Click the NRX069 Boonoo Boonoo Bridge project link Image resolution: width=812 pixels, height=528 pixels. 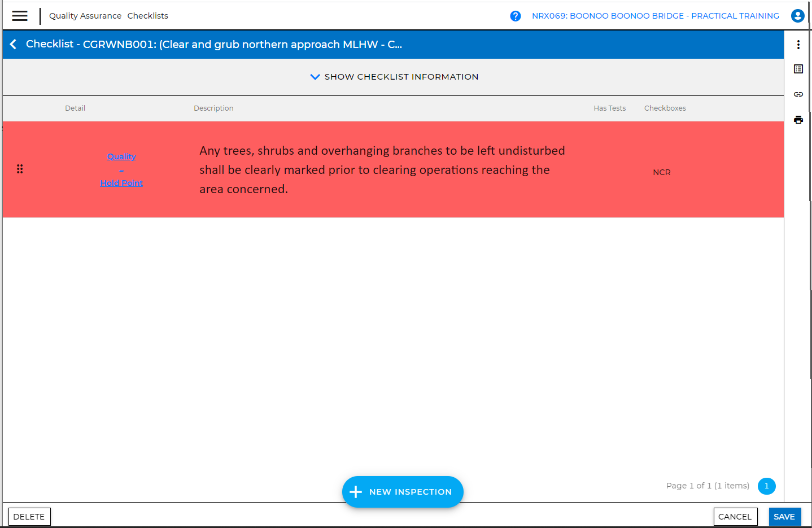[x=655, y=16]
